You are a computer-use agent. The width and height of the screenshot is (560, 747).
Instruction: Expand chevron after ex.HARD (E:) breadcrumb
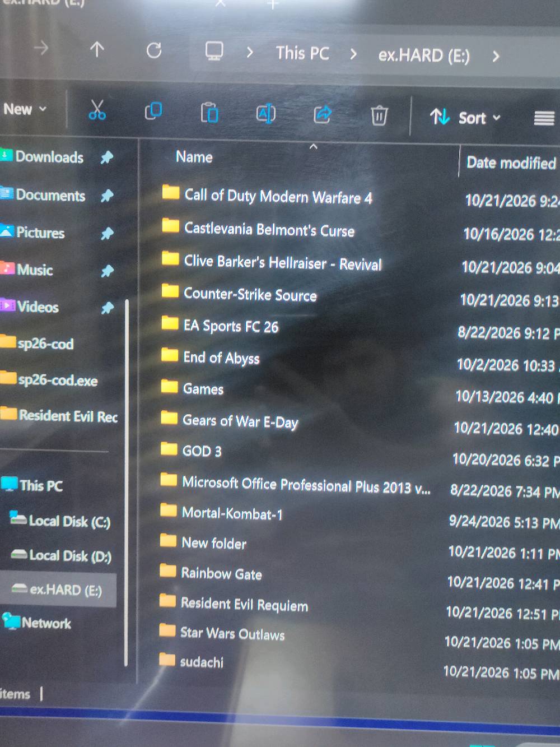tap(496, 57)
